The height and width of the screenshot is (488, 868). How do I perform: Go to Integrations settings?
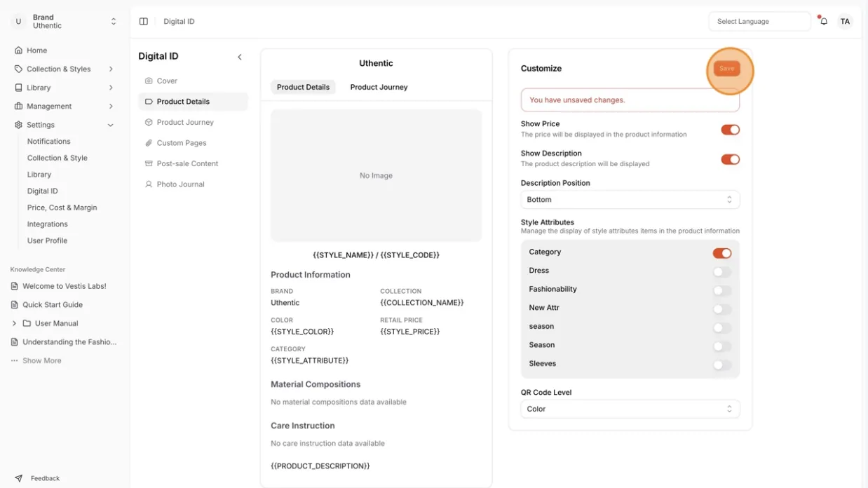[x=48, y=224]
